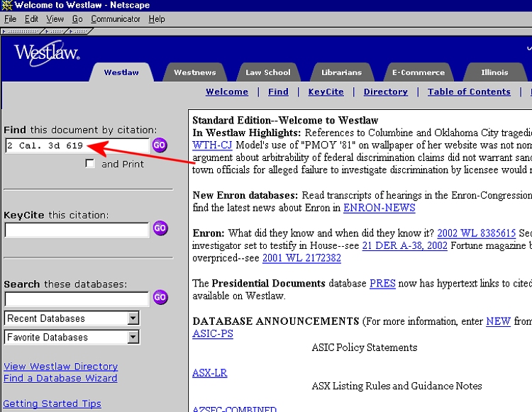The height and width of the screenshot is (412, 532).
Task: Open the Edit menu
Action: (31, 19)
